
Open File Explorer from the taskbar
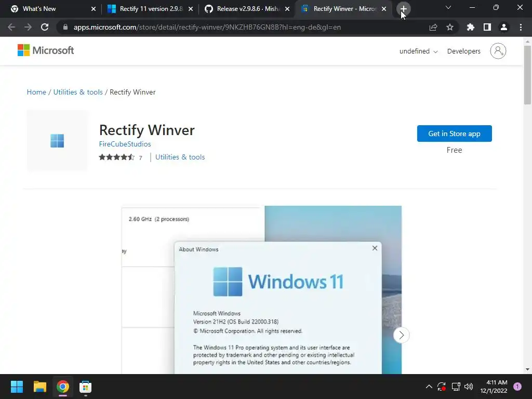39,387
